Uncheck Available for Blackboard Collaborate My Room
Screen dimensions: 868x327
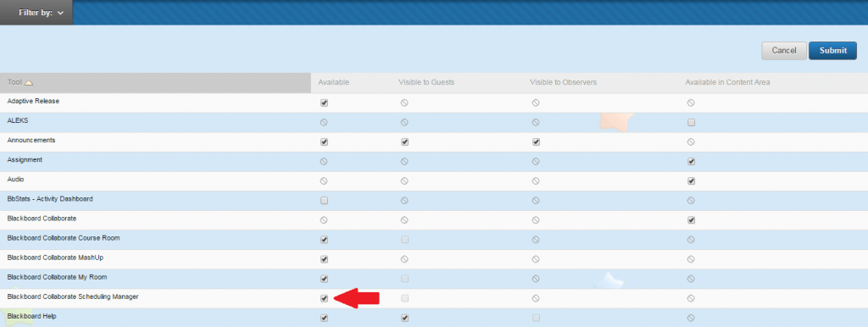(x=325, y=279)
